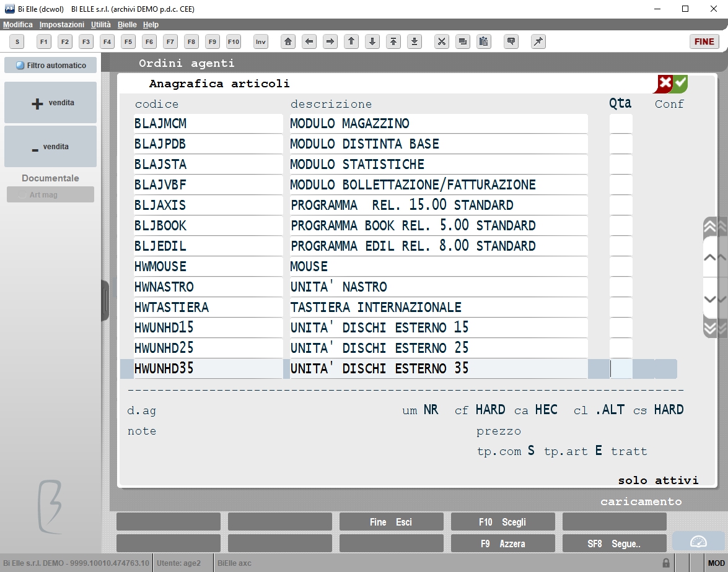The image size is (728, 572).
Task: Open the Impostazioni menu
Action: tap(62, 25)
